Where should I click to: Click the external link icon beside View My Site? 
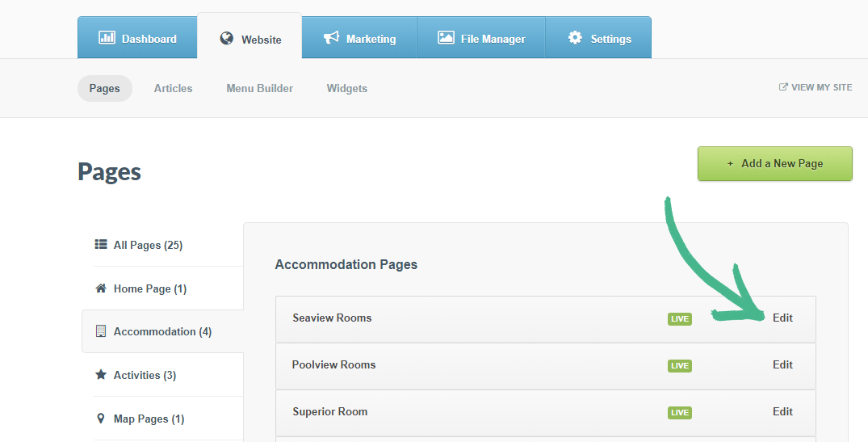[x=783, y=87]
